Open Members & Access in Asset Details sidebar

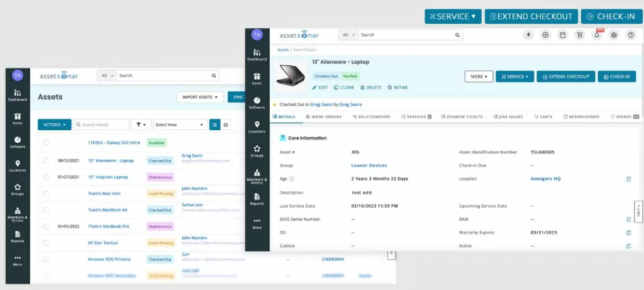click(257, 177)
